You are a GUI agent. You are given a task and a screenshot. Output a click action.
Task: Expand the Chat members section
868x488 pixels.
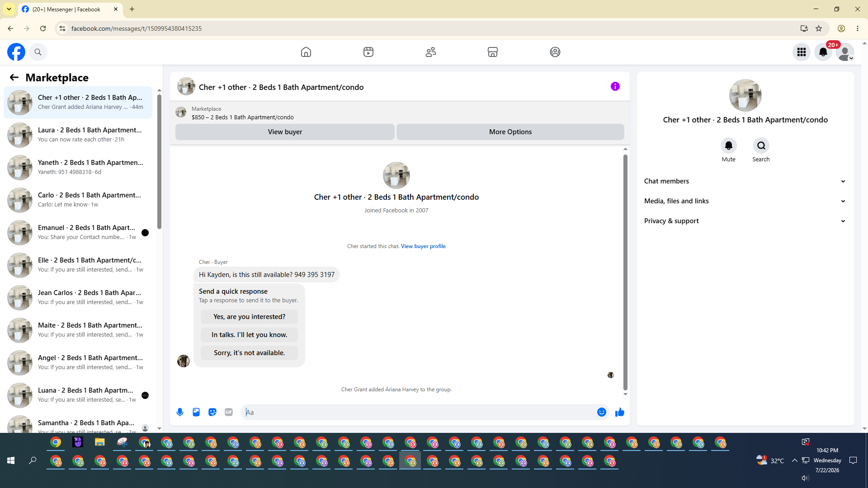click(x=745, y=181)
